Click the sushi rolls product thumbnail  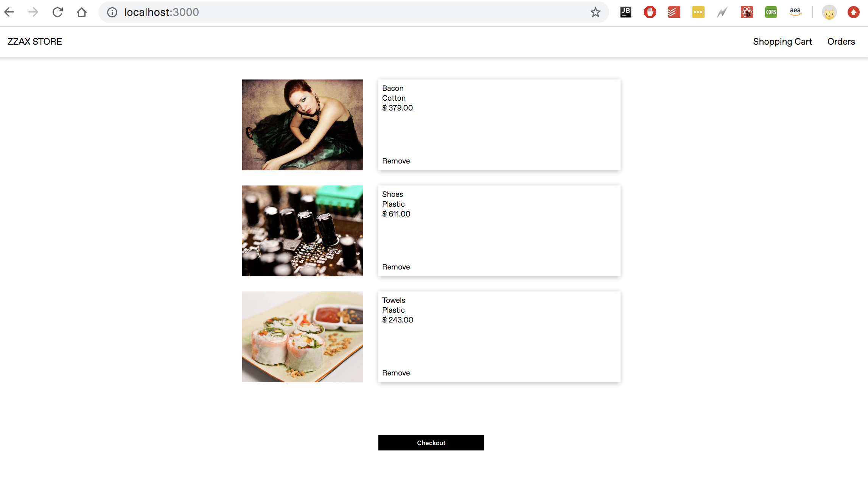tap(303, 337)
